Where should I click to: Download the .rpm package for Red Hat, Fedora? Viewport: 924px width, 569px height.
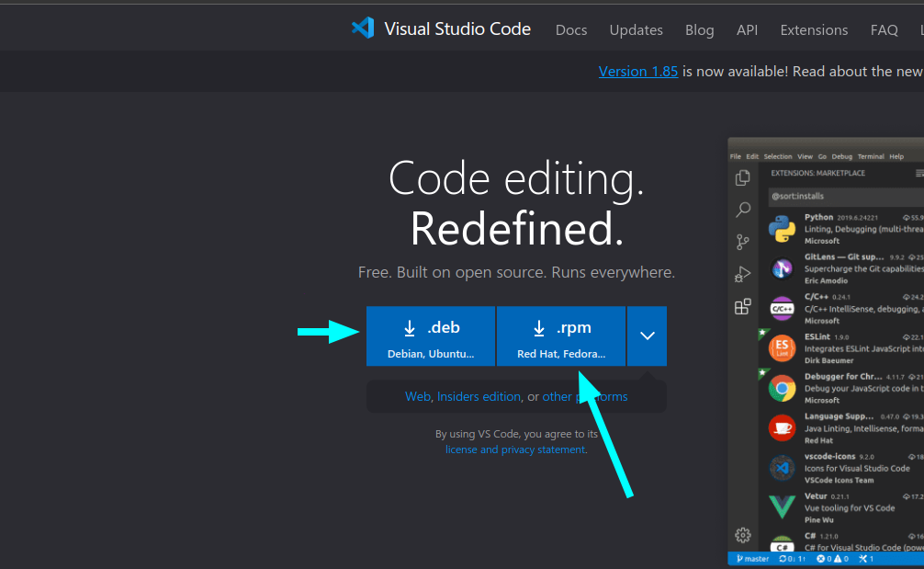click(561, 336)
